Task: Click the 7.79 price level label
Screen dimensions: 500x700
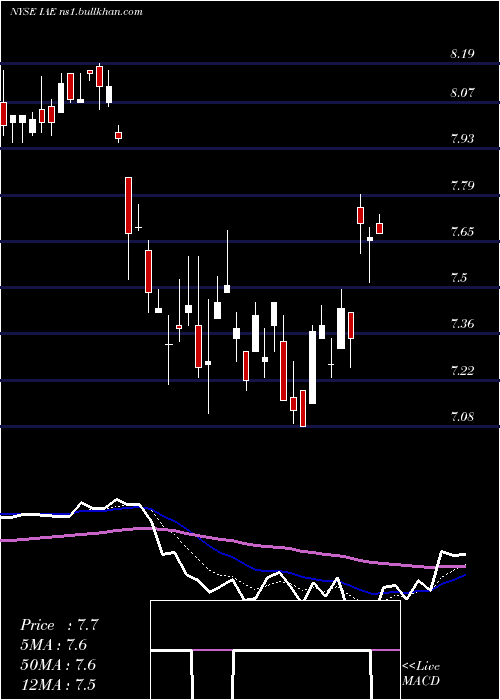Action: 462,186
